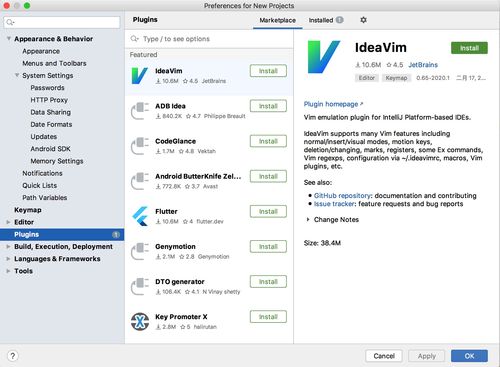Install the Flutter plugin

click(268, 212)
